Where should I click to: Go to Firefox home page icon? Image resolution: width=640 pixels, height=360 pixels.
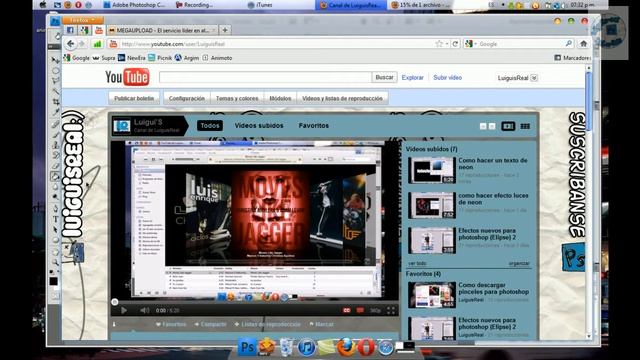(583, 43)
